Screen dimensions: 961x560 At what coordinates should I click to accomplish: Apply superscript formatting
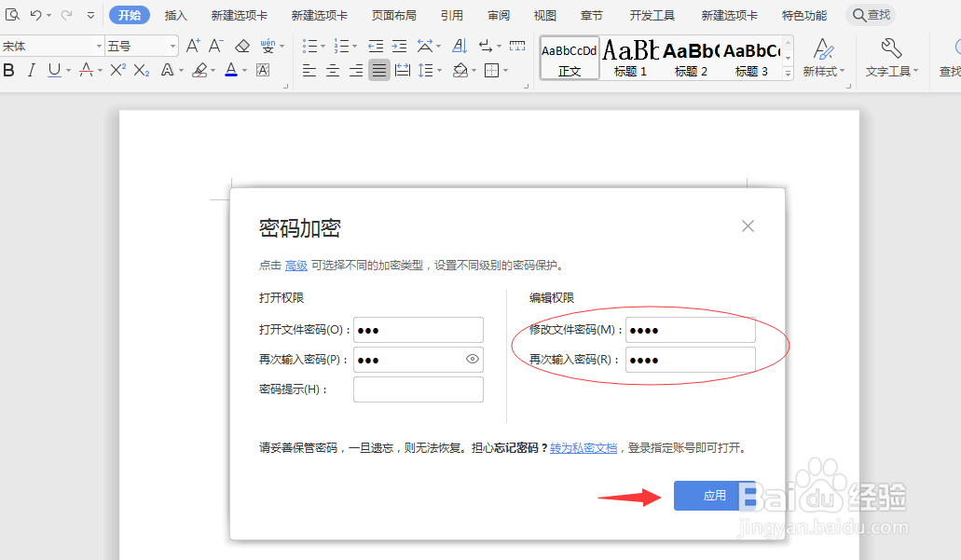click(x=117, y=71)
